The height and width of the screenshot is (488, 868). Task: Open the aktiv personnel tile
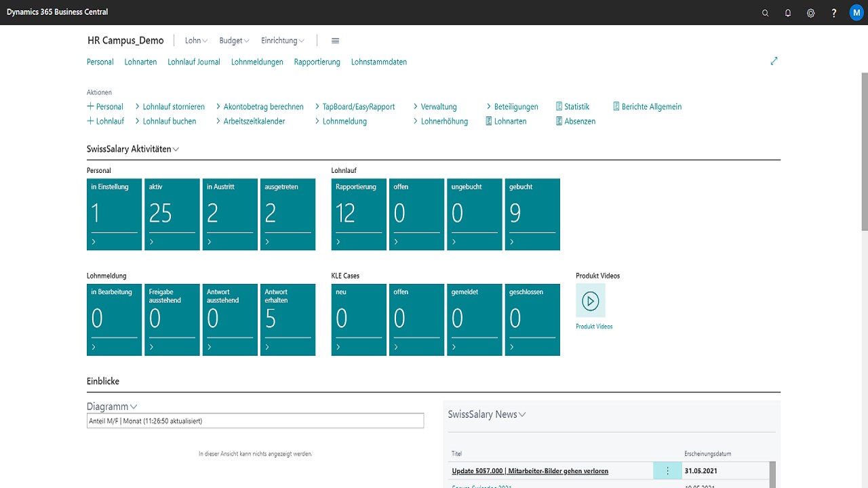(172, 214)
